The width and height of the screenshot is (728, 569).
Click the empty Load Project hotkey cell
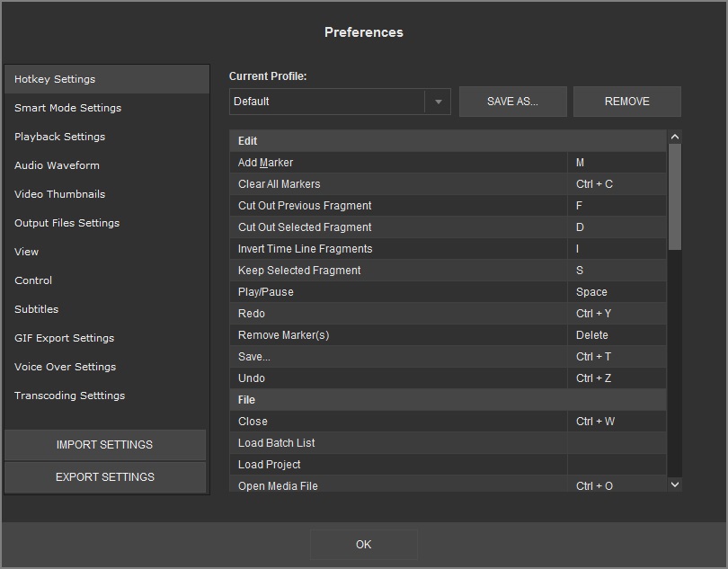(617, 465)
